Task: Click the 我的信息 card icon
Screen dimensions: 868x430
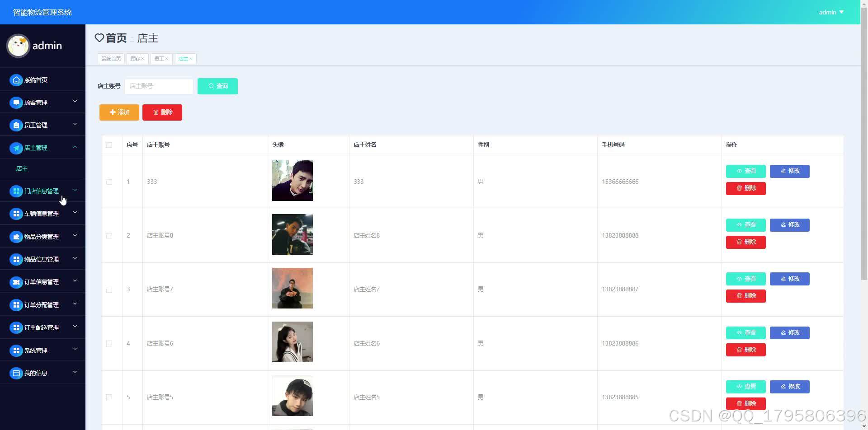Action: (x=16, y=373)
